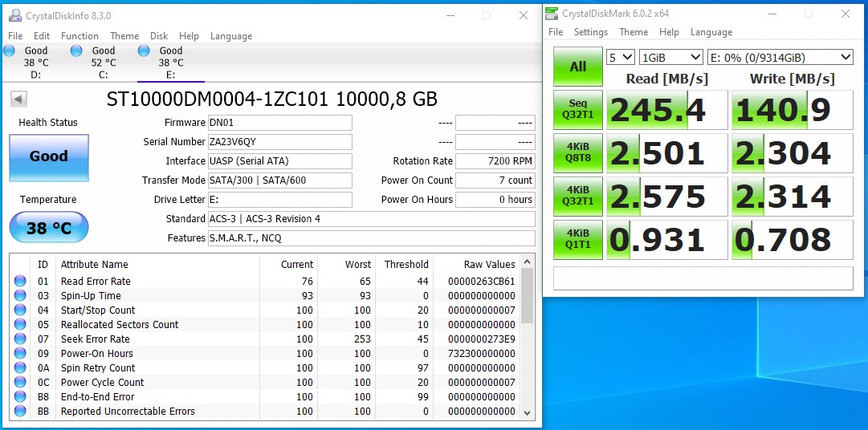Open File menu in CrystalDiskMark
Viewport: 868px width, 430px height.
point(556,32)
